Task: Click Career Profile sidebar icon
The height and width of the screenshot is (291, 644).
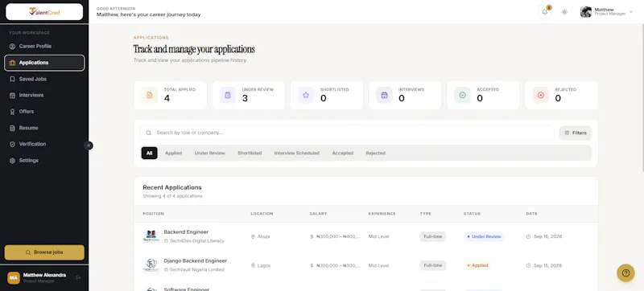Action: tap(12, 47)
